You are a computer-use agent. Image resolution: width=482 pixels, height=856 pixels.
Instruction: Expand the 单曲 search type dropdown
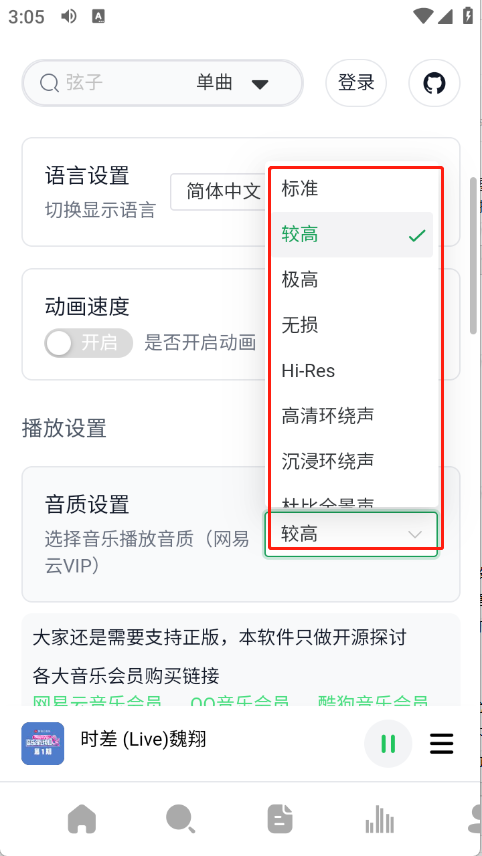pos(233,83)
